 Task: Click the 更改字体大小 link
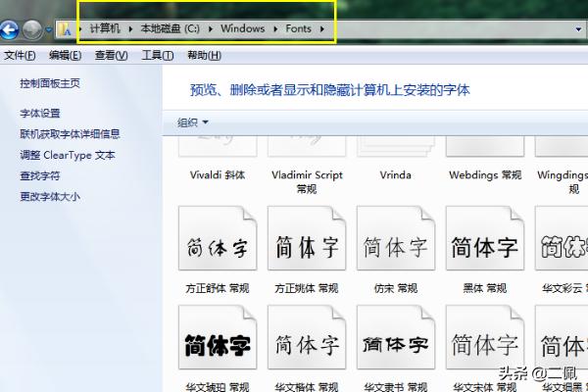[50, 196]
